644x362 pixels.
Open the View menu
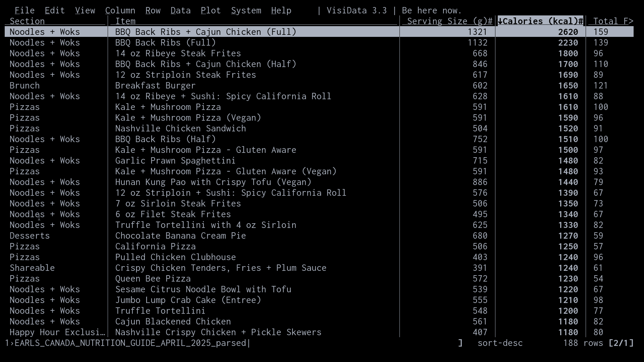[x=85, y=10]
